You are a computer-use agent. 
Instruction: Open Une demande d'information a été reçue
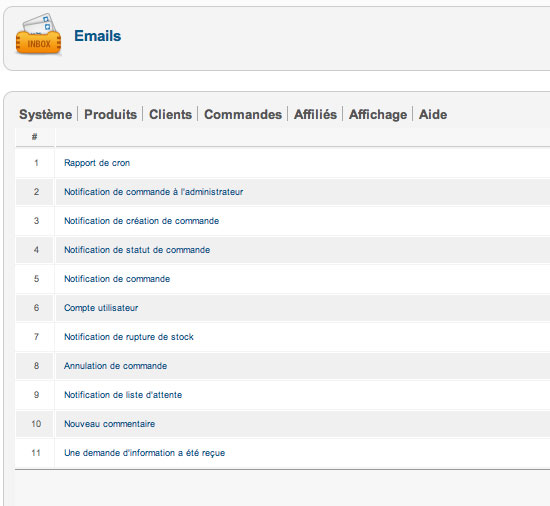click(144, 453)
